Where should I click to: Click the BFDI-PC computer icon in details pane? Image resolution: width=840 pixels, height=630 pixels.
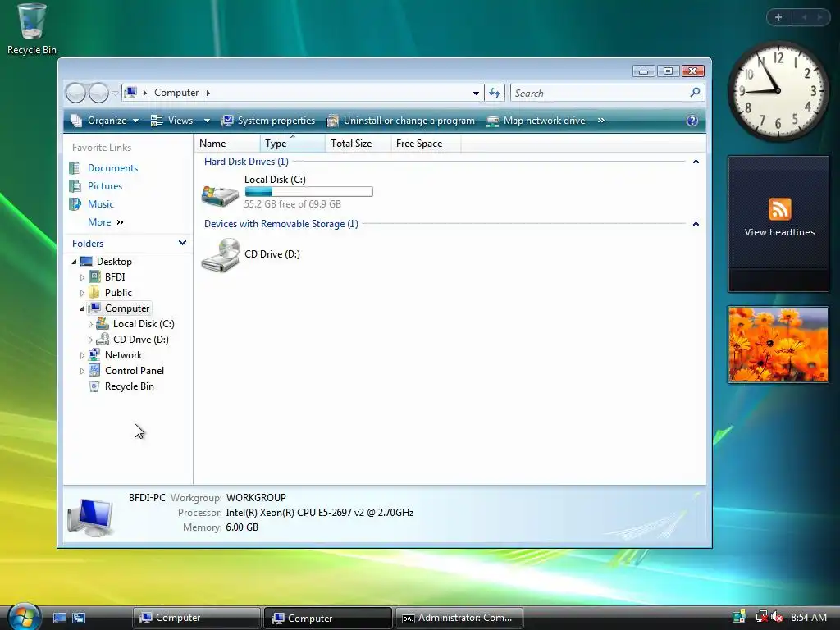(x=90, y=517)
